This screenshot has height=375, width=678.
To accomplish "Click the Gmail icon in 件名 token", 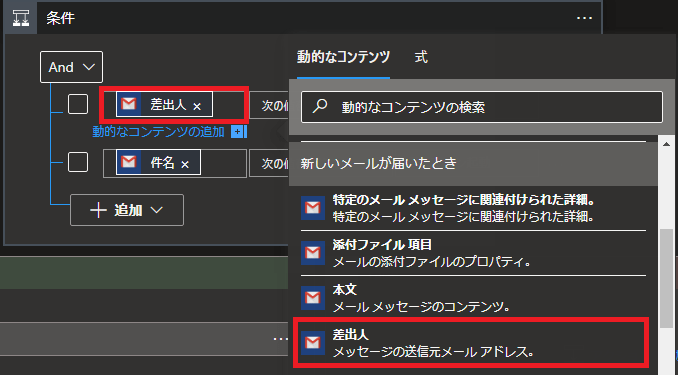I will pyautogui.click(x=129, y=162).
